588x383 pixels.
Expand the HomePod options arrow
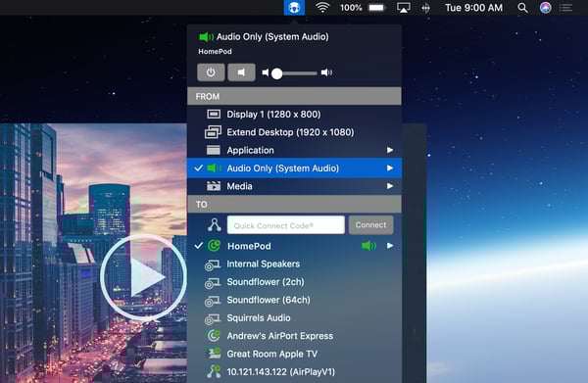tap(390, 246)
